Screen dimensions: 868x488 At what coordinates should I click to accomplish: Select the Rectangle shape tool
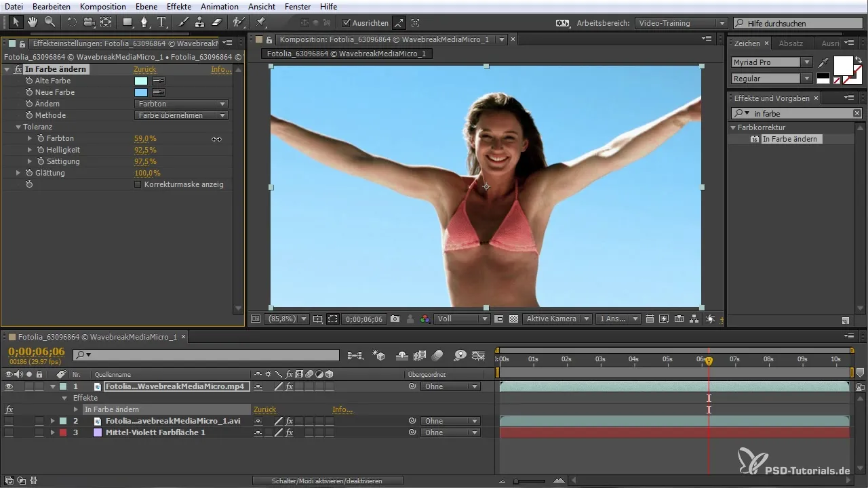click(x=128, y=22)
